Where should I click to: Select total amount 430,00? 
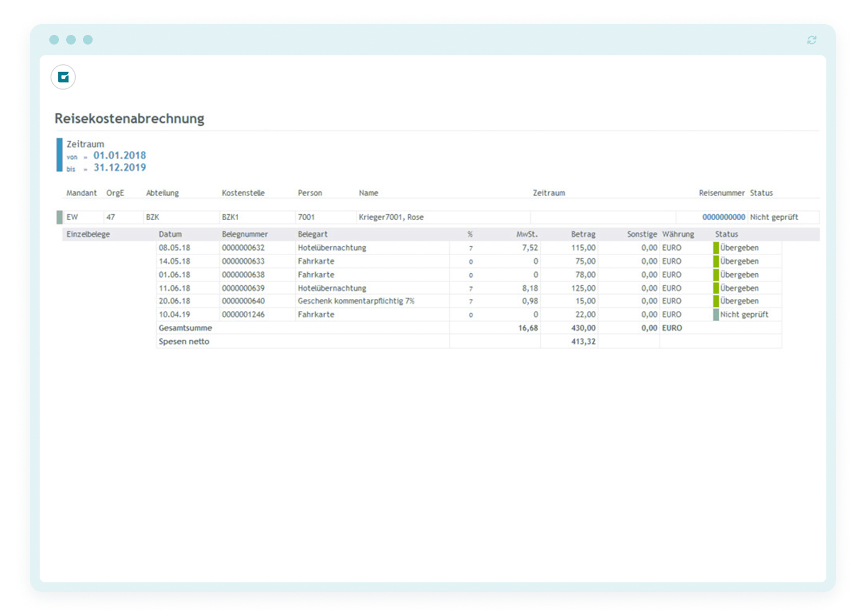(583, 328)
